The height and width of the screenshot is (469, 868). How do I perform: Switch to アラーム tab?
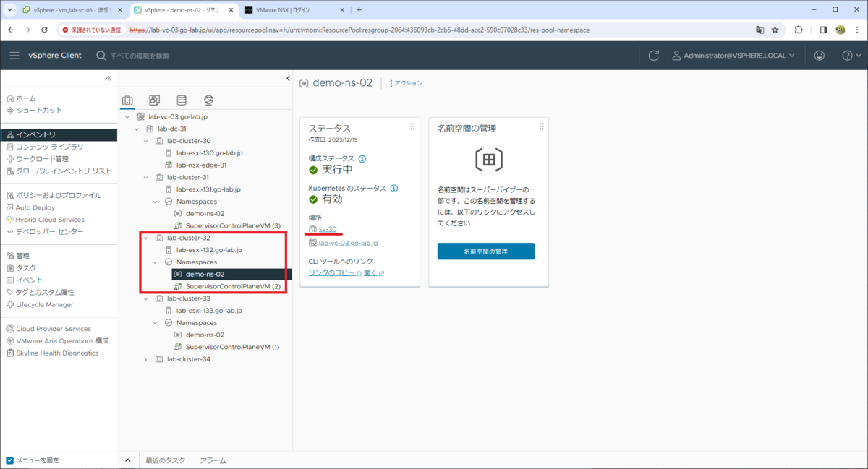click(213, 460)
